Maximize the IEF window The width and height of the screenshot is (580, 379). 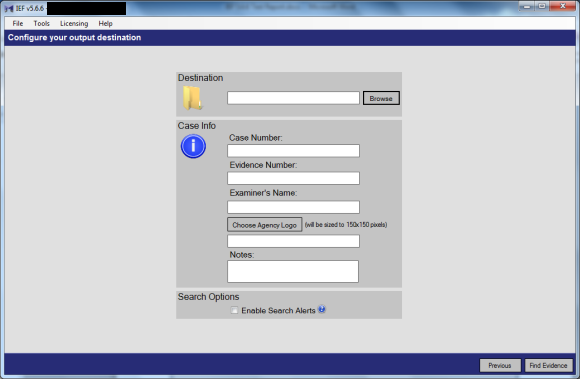pos(542,6)
